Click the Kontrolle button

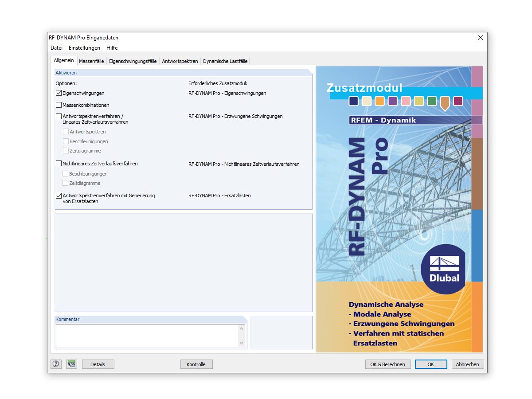[196, 364]
